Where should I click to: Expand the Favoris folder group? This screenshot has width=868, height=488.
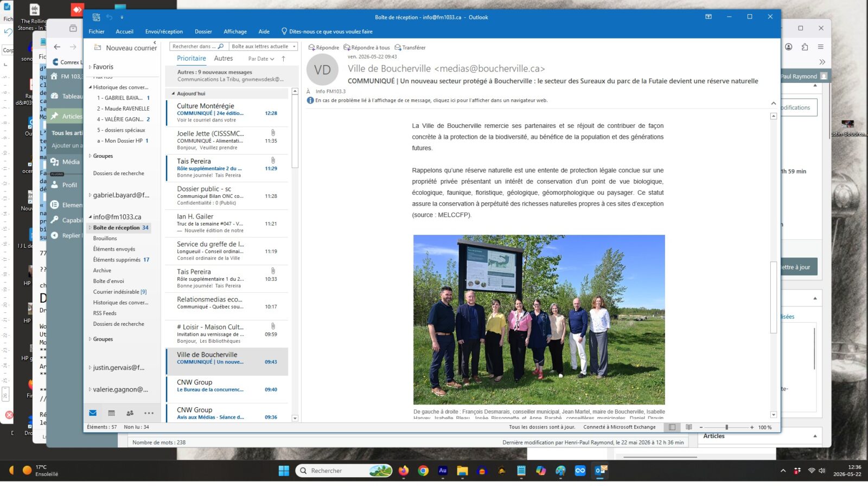90,67
